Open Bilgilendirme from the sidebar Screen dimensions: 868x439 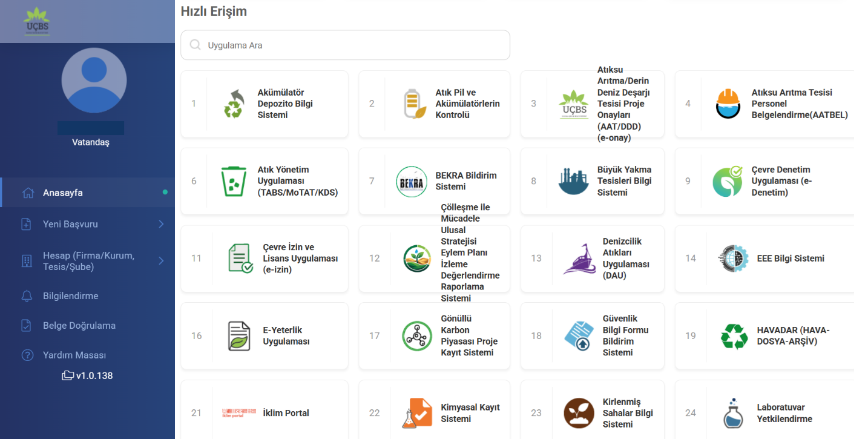(70, 296)
